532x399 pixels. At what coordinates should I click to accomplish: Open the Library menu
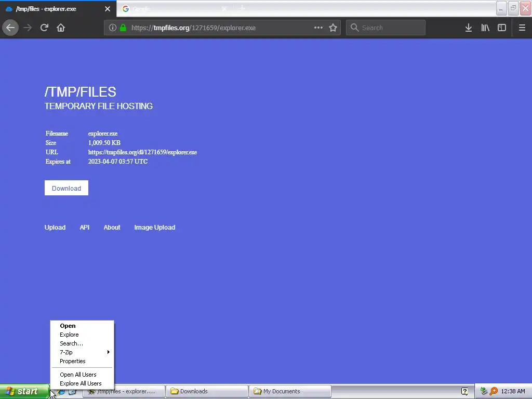[x=485, y=28]
